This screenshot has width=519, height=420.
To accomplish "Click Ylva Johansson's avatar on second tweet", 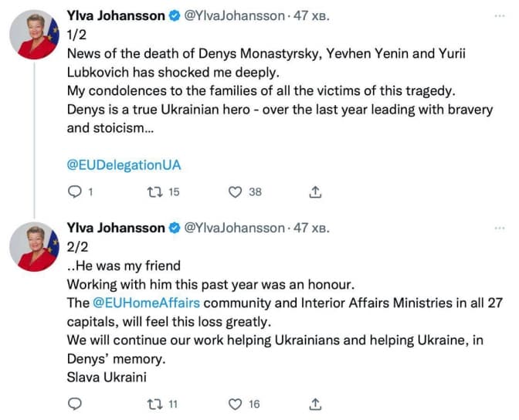I will 35,249.
